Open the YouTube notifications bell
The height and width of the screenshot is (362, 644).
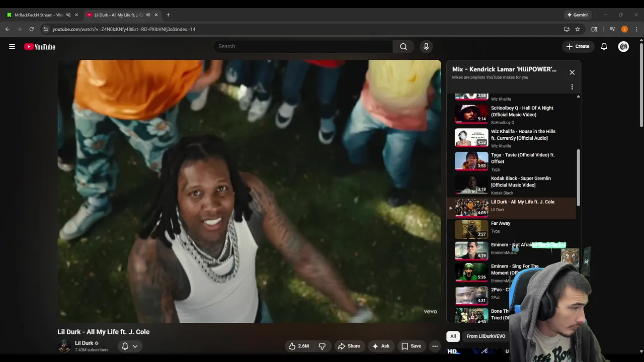point(604,47)
